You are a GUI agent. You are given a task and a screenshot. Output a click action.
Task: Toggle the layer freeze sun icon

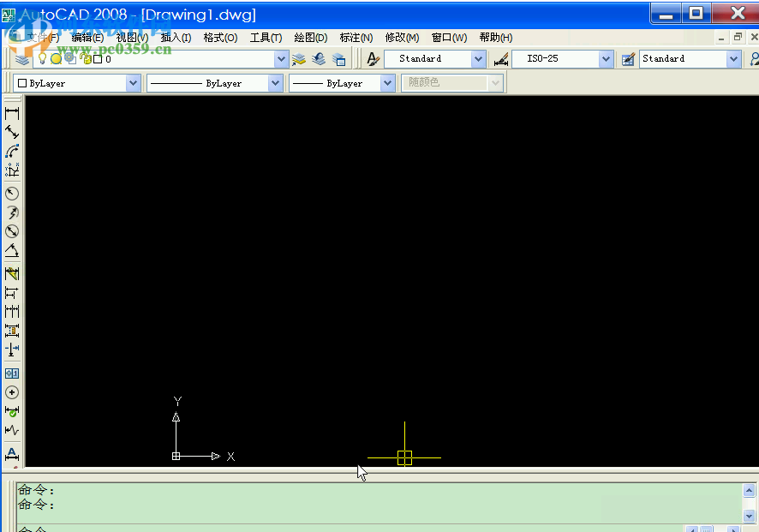[56, 59]
